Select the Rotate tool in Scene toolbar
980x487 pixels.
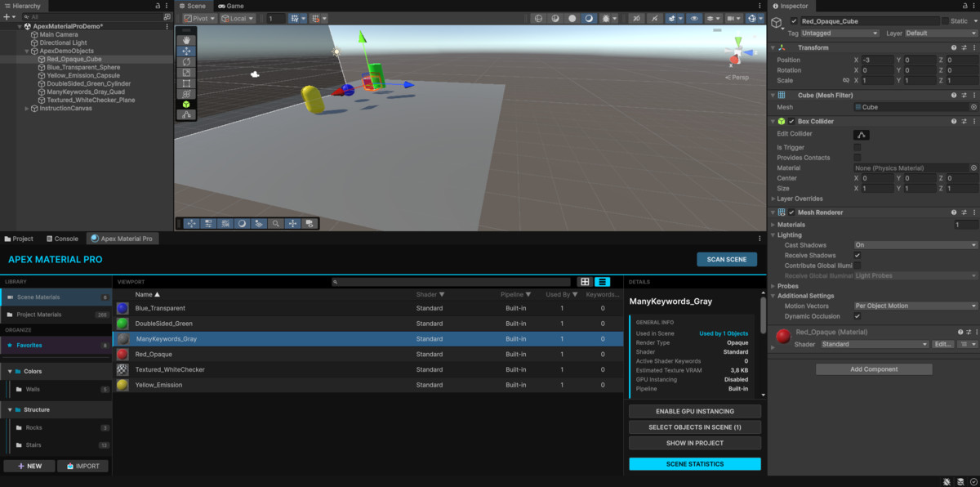(186, 61)
